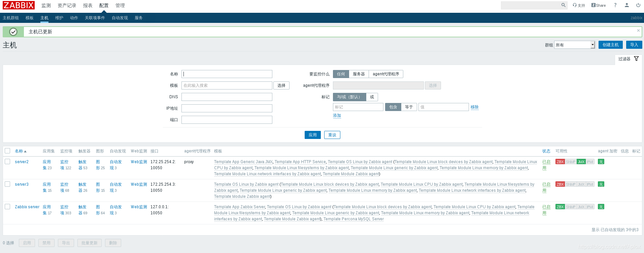The image size is (644, 253).
Task: Click the 重设 filter button
Action: pos(332,135)
